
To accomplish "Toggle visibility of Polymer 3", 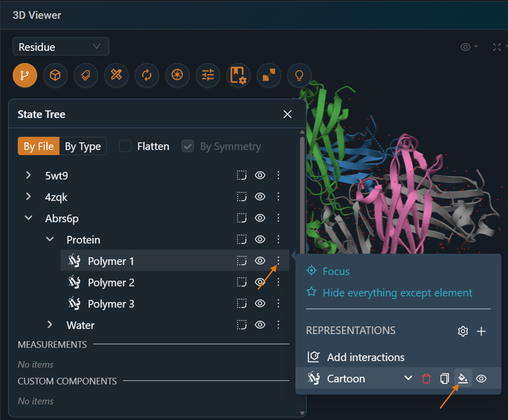I will pyautogui.click(x=260, y=303).
